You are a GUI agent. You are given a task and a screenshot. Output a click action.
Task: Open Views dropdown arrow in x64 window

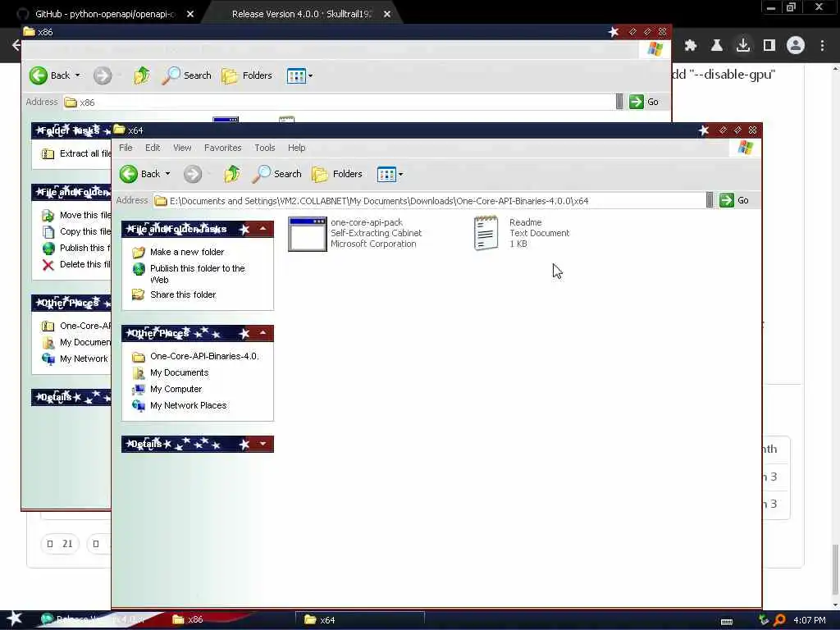coord(400,174)
